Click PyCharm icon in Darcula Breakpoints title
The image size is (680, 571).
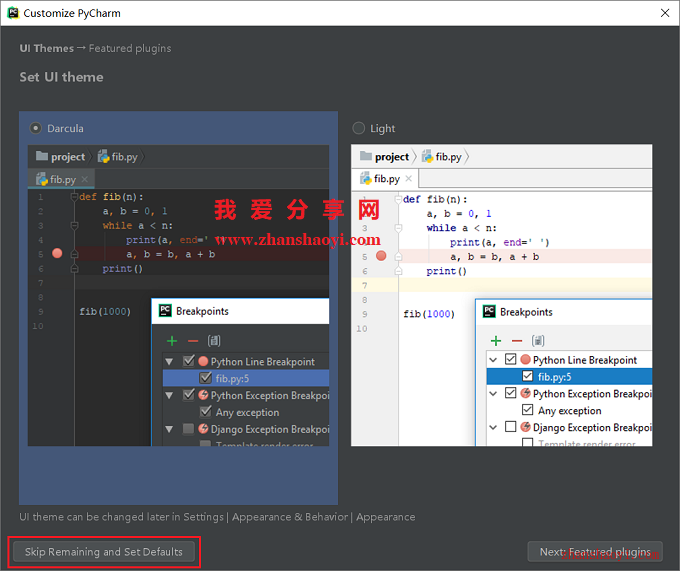coord(165,310)
